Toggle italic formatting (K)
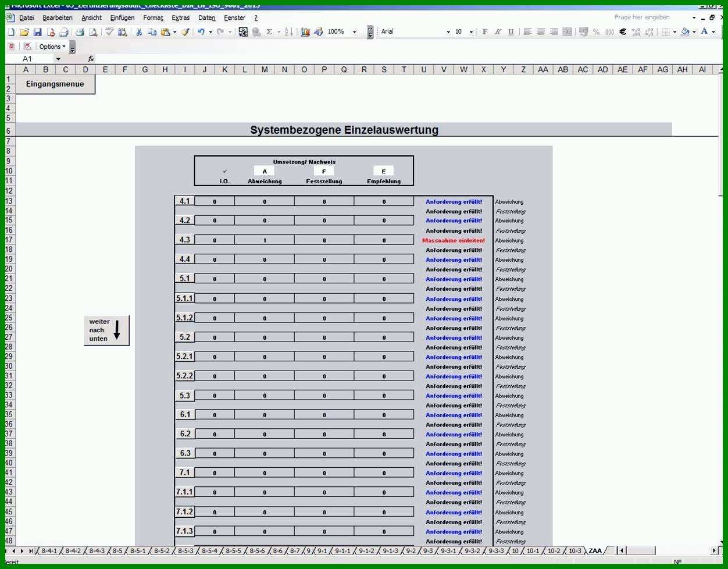 [498, 32]
